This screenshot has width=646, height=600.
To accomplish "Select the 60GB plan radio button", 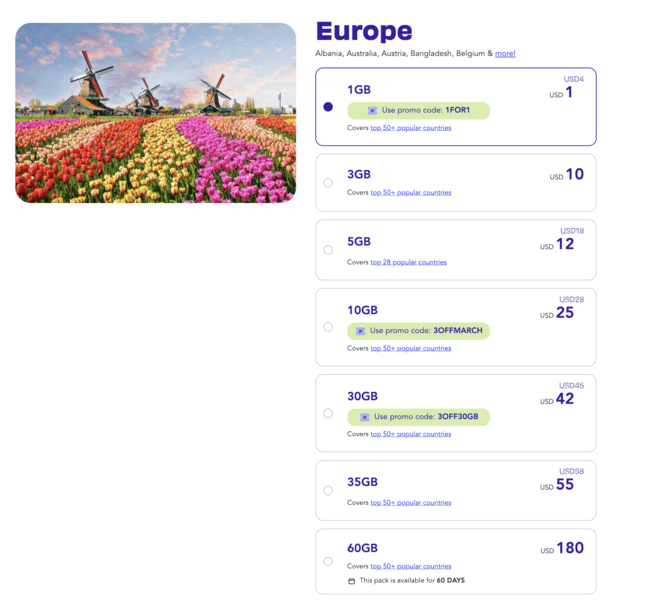I will click(x=328, y=561).
